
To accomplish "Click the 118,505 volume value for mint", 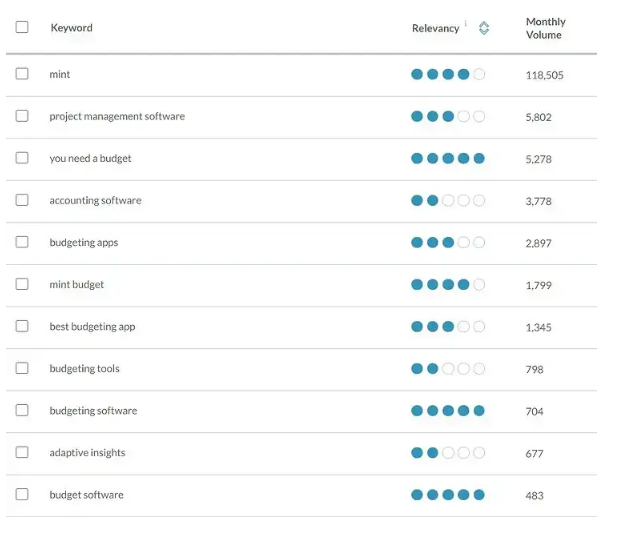I will pos(544,75).
